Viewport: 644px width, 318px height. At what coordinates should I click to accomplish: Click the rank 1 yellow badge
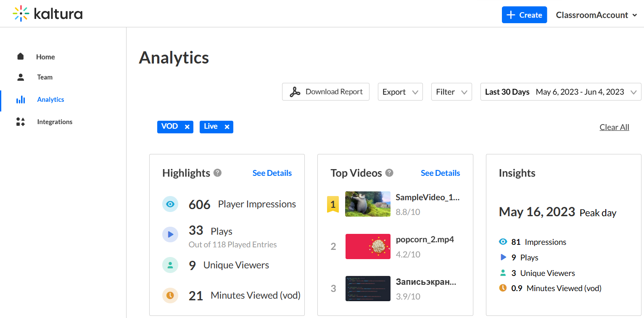pyautogui.click(x=333, y=204)
